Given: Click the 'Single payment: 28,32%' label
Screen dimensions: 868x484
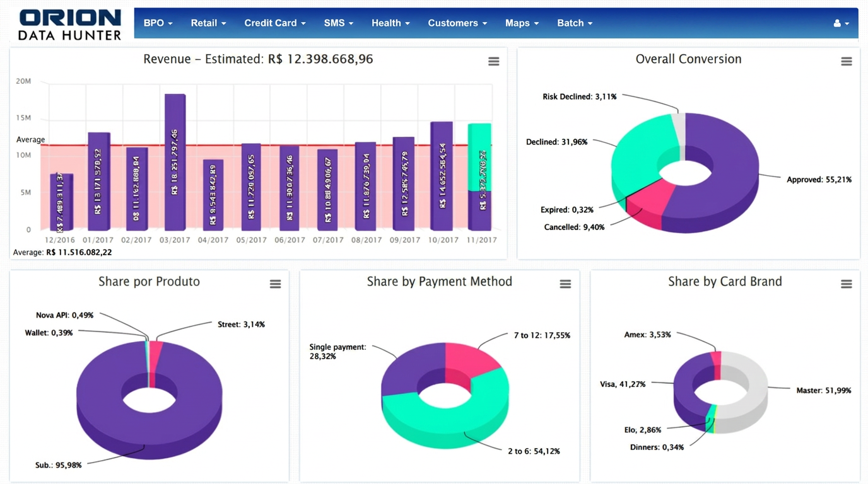Looking at the screenshot, I should pyautogui.click(x=337, y=352).
